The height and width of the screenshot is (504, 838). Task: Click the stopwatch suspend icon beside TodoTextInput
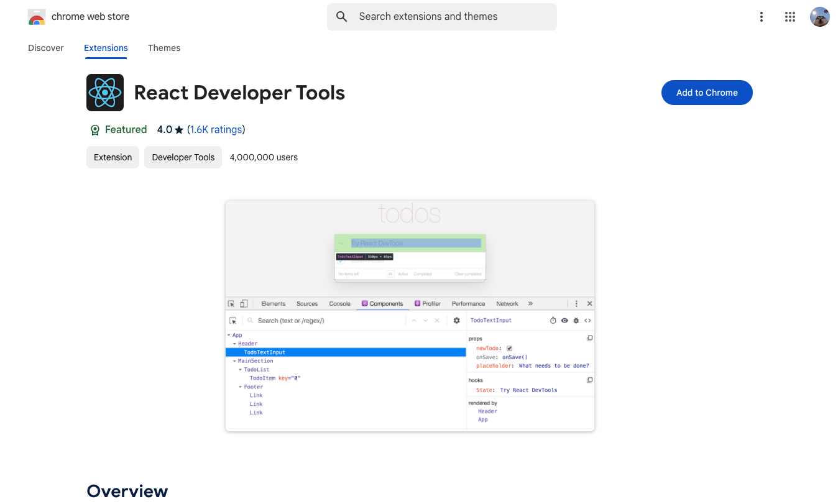[553, 321]
